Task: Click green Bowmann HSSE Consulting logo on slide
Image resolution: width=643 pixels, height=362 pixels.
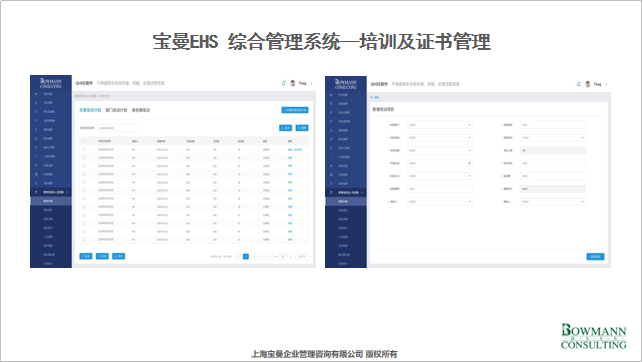Action: tap(593, 336)
